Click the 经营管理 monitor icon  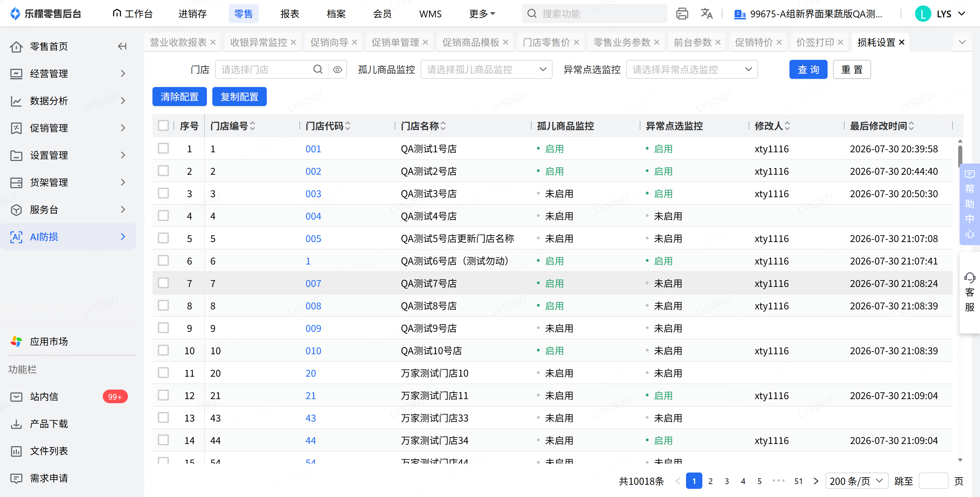click(16, 74)
